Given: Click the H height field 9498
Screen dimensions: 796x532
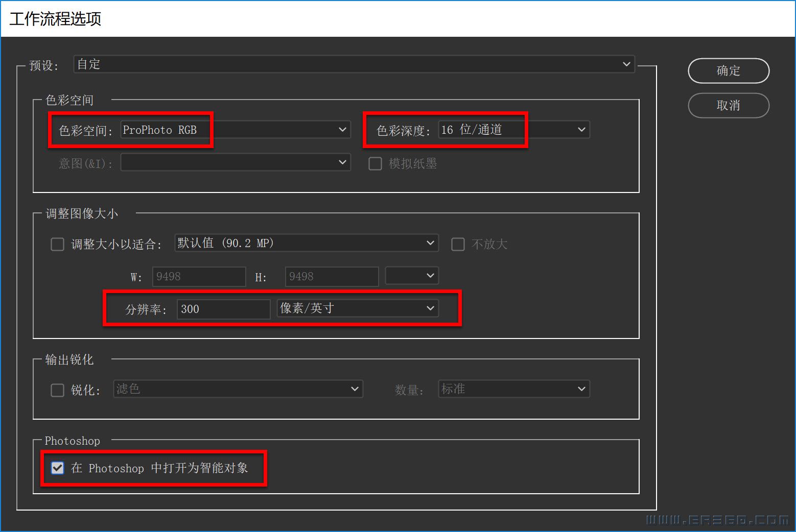Looking at the screenshot, I should pos(332,276).
